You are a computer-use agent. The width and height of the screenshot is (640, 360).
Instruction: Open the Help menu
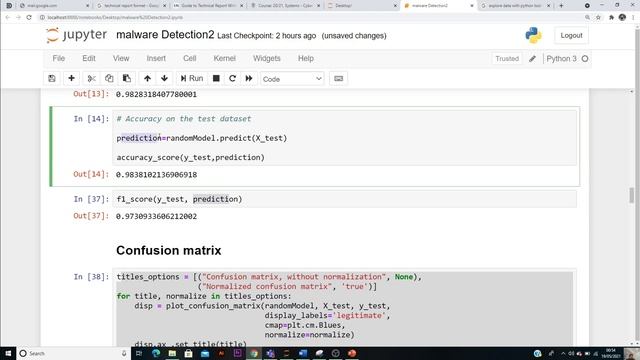(306, 58)
